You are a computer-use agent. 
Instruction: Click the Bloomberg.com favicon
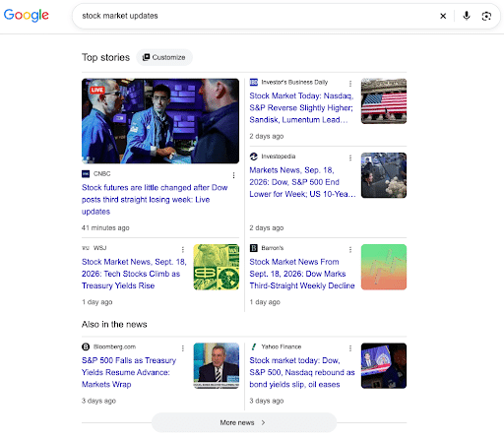pos(86,346)
